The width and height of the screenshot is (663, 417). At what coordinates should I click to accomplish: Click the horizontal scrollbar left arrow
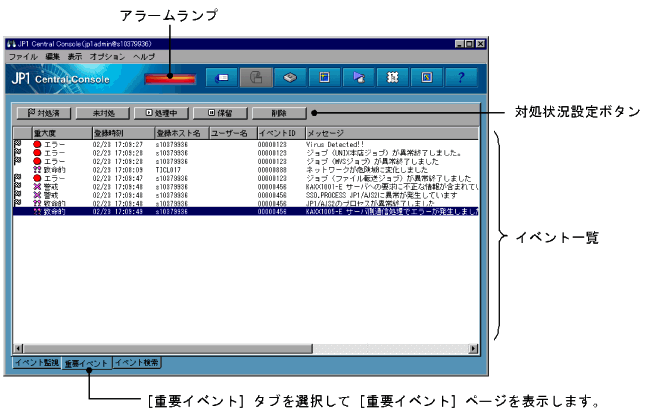click(x=19, y=348)
